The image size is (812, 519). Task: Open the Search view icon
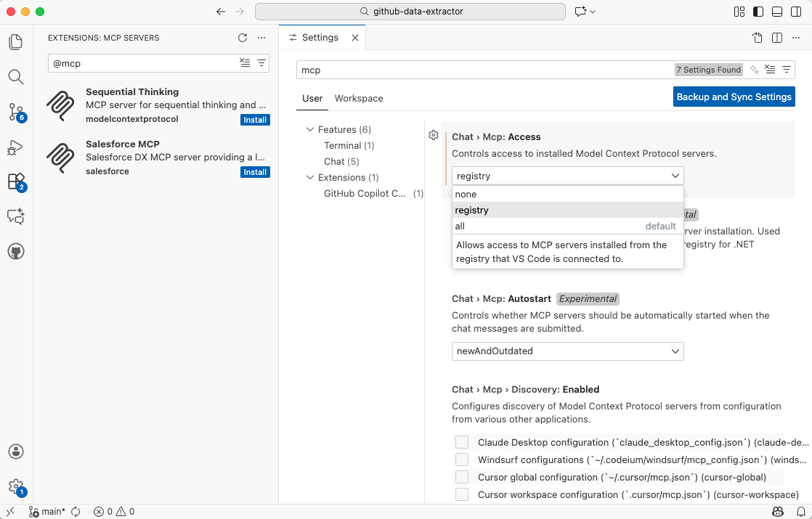point(16,77)
